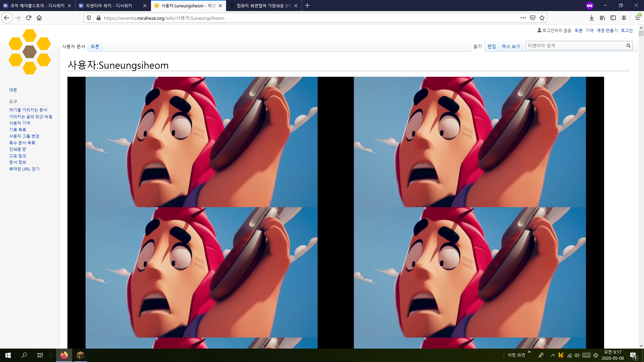Open the Firefox downloads panel
Viewport: 644px width, 362px height.
tap(592, 18)
